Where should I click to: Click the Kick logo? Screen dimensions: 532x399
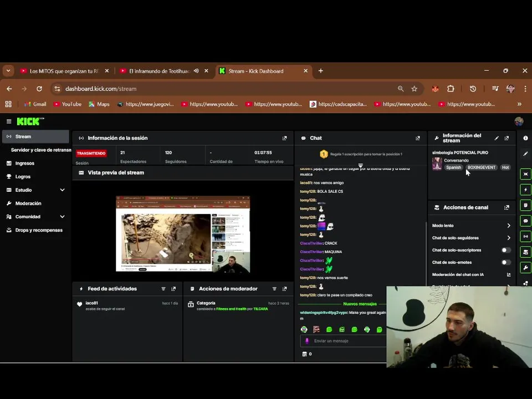(x=30, y=121)
